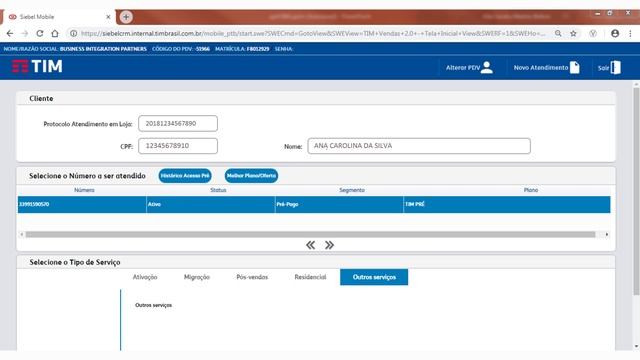Click right arrow of table horizontal scrollbar
640x360 pixels.
(607, 234)
